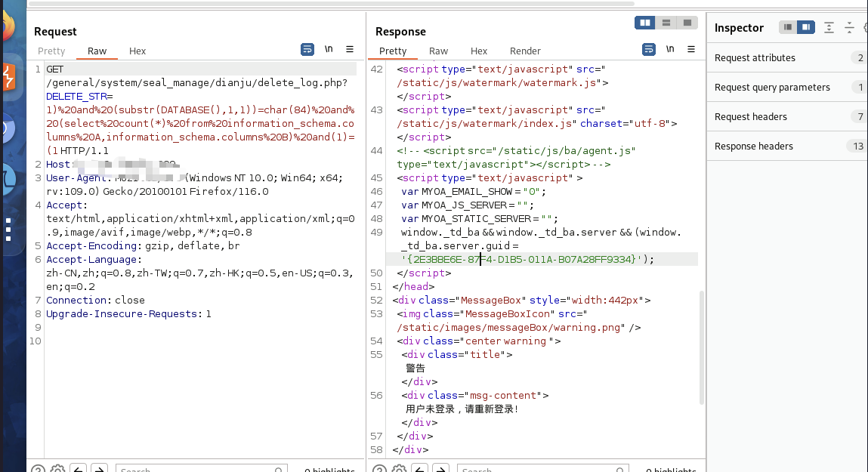Focus the Request search field
868x472 pixels.
coord(202,469)
